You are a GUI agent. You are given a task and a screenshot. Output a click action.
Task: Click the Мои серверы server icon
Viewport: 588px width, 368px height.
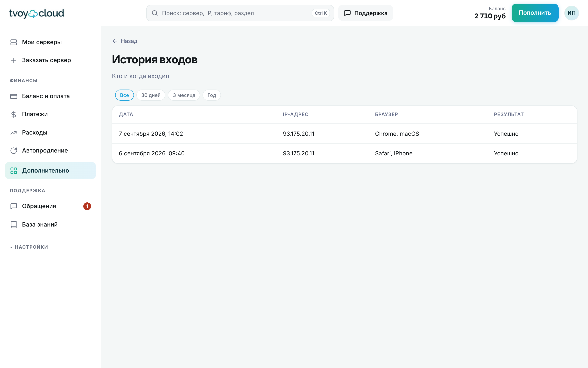tap(14, 42)
